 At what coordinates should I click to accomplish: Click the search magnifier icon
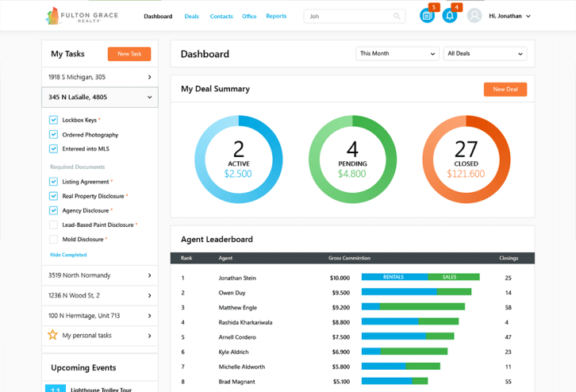(x=397, y=16)
